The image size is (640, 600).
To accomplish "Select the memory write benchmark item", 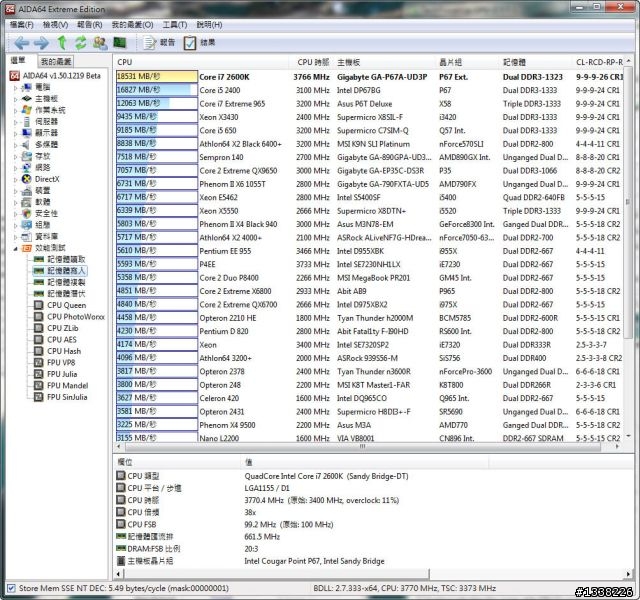I will [x=60, y=271].
